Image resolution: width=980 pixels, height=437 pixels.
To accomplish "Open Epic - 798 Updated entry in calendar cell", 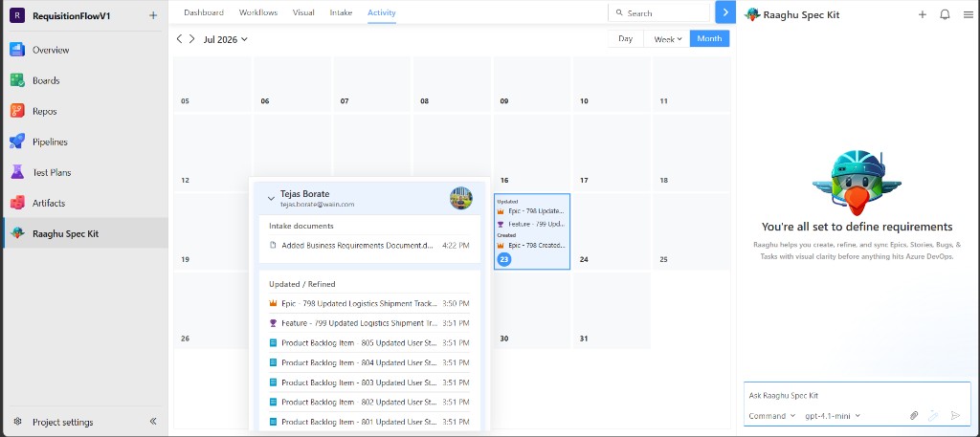I will (532, 211).
